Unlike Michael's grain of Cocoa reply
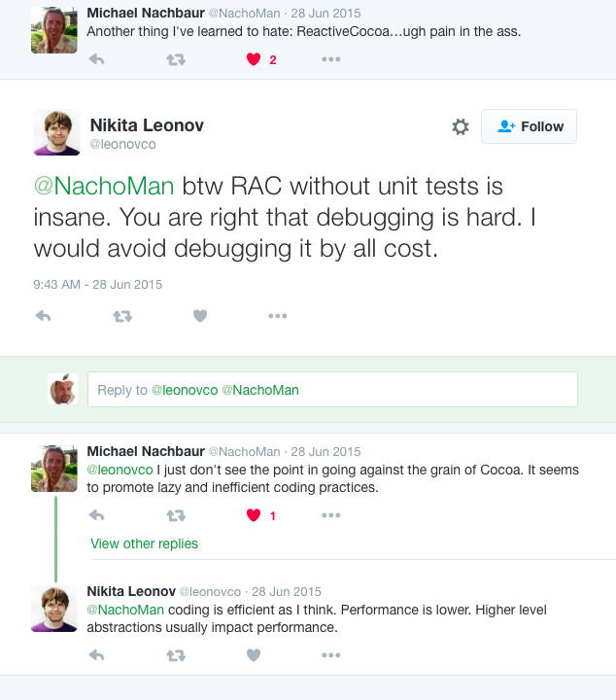 pyautogui.click(x=254, y=515)
